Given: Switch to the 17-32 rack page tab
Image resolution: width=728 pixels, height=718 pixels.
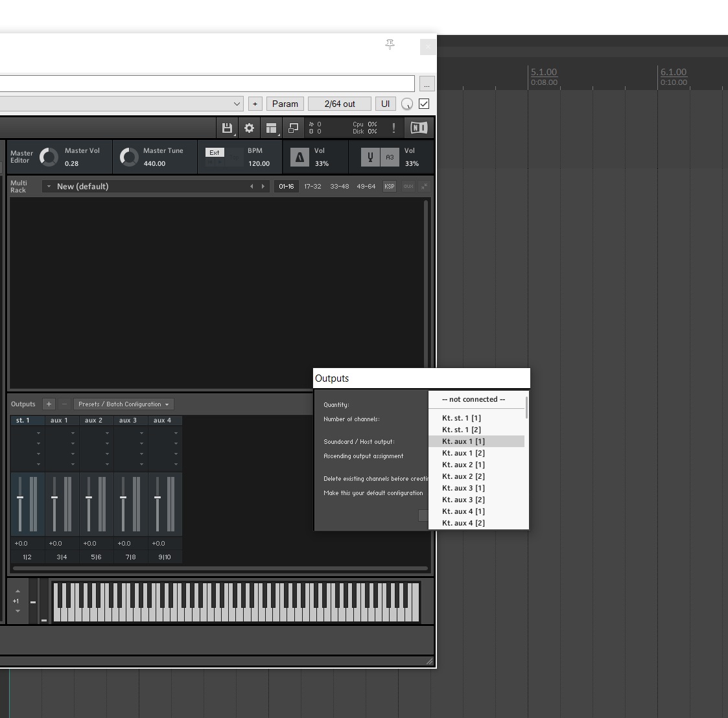Looking at the screenshot, I should pos(312,186).
